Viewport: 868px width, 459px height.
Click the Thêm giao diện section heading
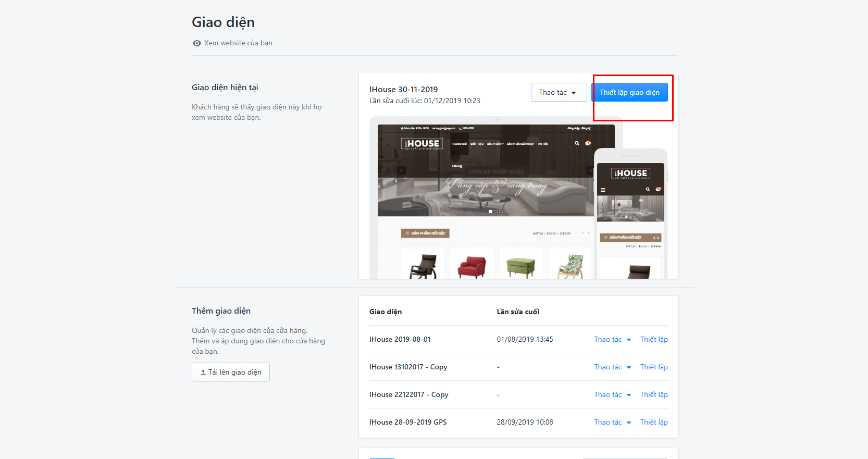point(221,311)
